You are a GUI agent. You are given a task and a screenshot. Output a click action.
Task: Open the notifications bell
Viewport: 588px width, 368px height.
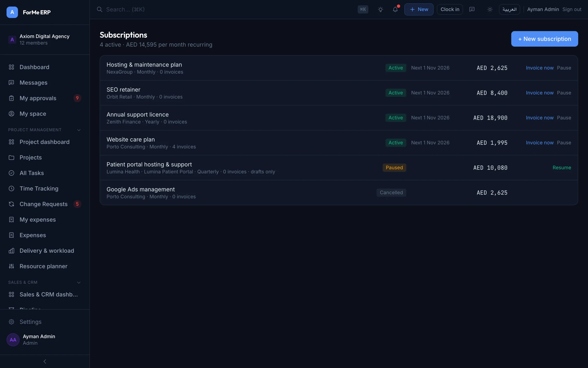point(395,9)
